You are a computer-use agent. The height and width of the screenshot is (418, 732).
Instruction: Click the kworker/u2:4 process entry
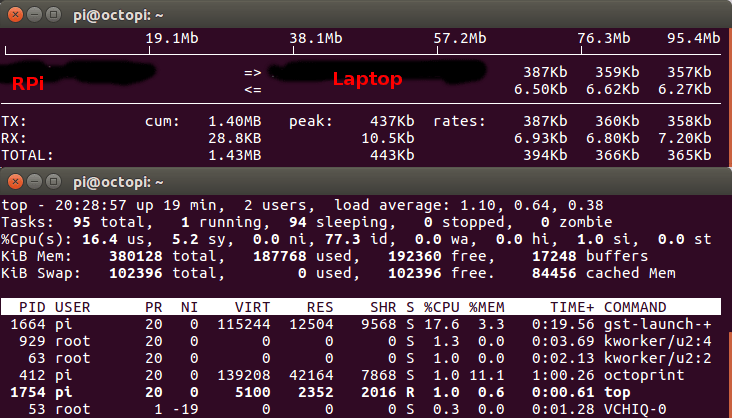coord(660,341)
